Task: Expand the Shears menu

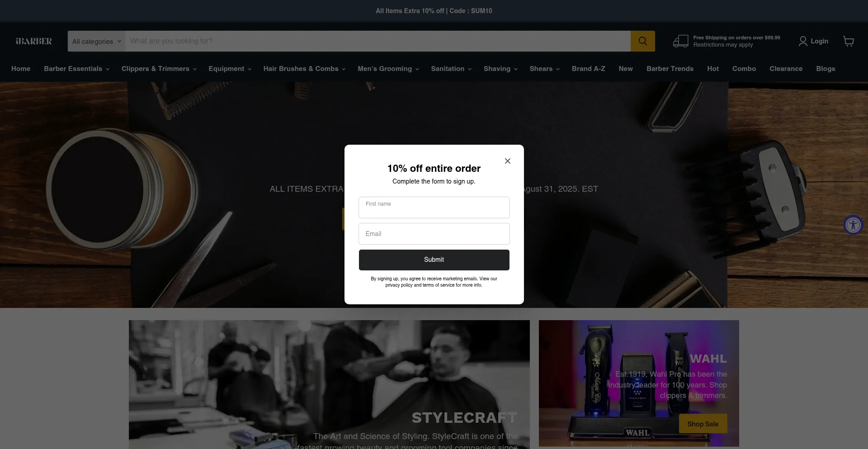Action: (545, 69)
